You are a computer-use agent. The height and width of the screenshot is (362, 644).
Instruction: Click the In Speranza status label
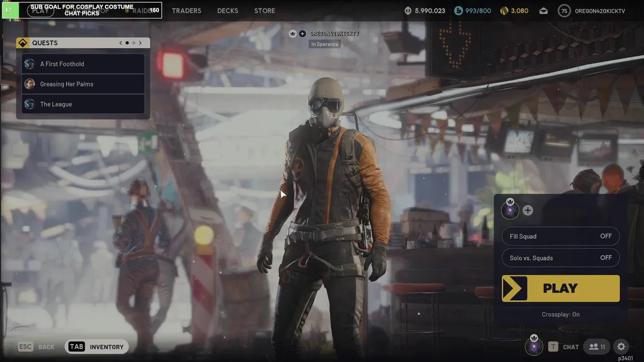point(325,44)
